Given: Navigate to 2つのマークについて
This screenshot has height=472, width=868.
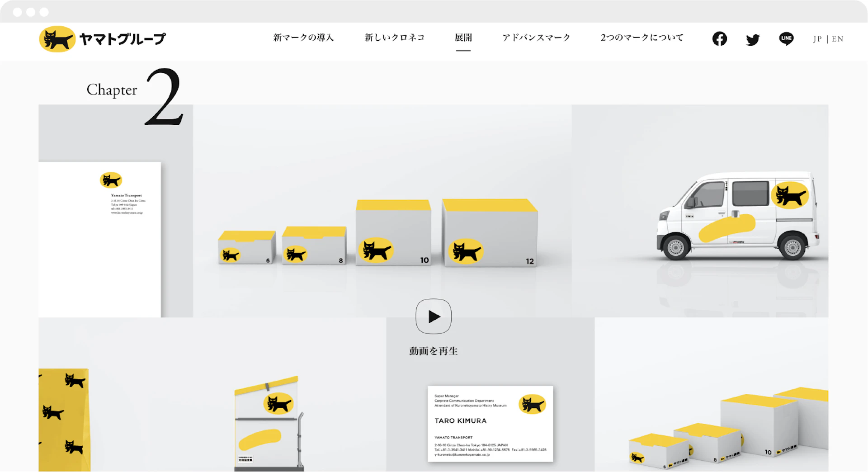Looking at the screenshot, I should tap(642, 38).
